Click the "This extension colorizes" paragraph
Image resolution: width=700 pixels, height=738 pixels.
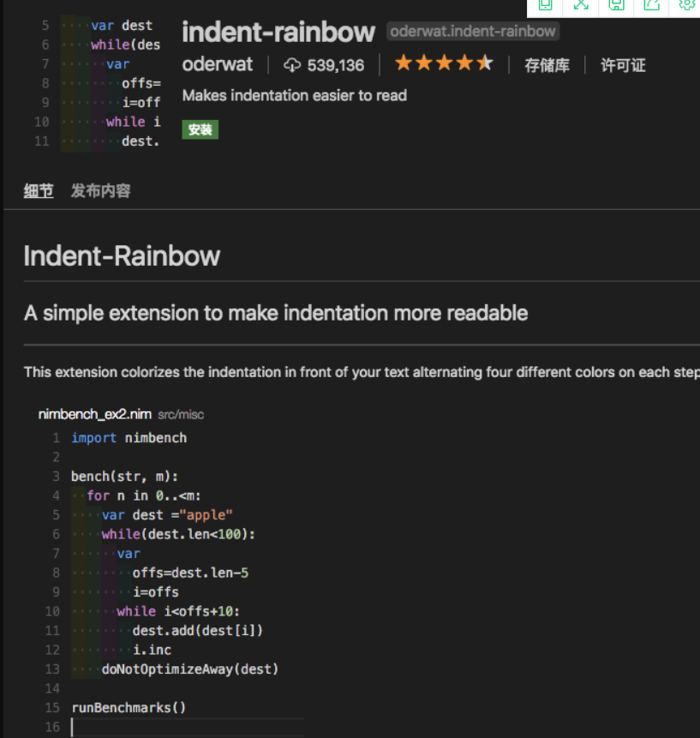pyautogui.click(x=362, y=372)
